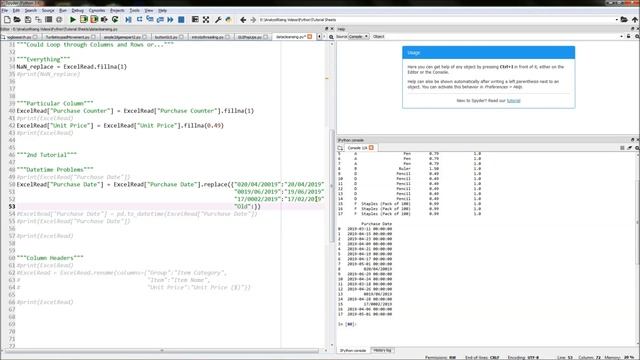640x360 pixels.
Task: Select the IPython console bottom tab
Action: (x=353, y=351)
